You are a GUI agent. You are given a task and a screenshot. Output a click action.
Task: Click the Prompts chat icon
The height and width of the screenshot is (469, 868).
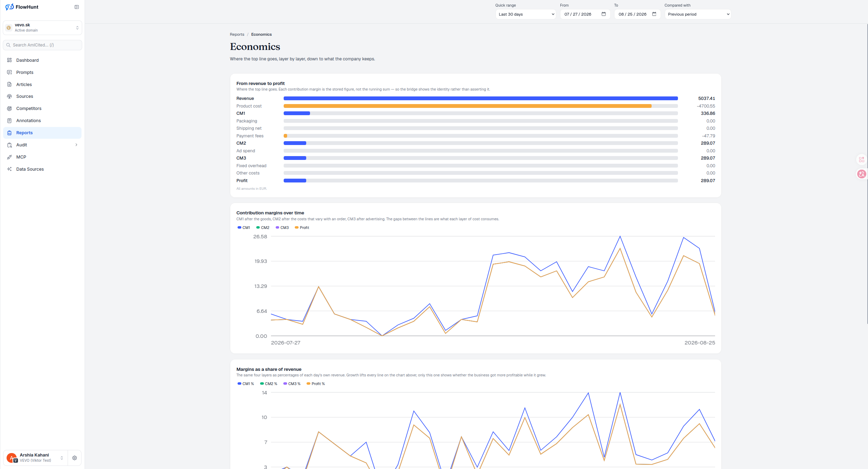pos(9,73)
